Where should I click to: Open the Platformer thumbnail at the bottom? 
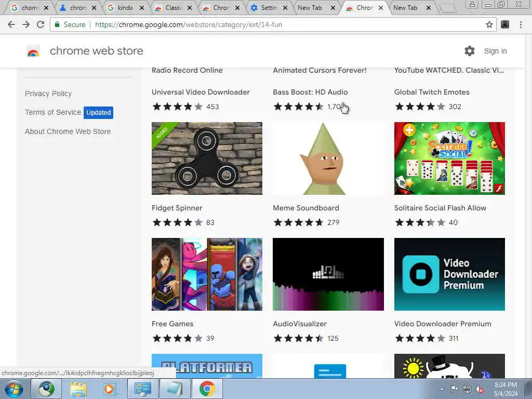207,366
